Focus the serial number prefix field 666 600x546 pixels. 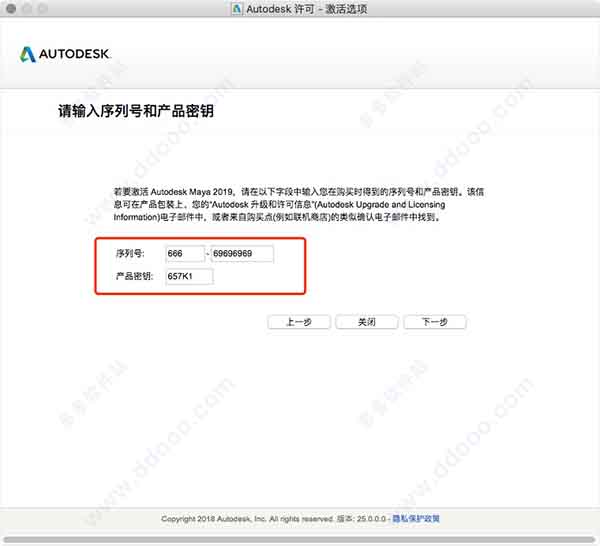[185, 254]
